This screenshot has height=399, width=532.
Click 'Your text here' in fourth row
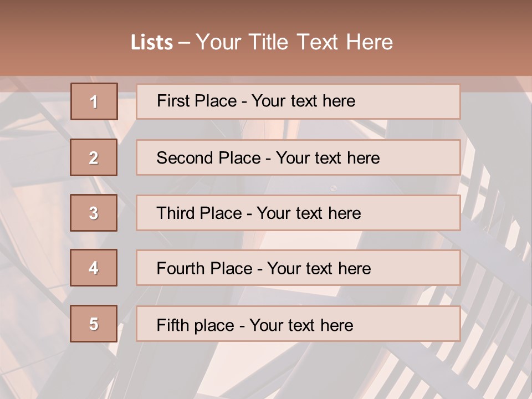[x=319, y=268]
